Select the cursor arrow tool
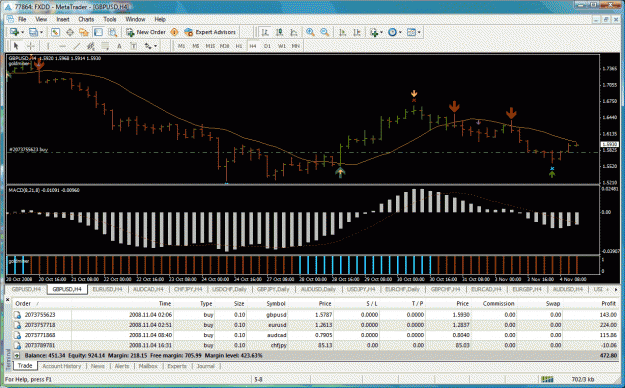The image size is (625, 388). tap(16, 46)
